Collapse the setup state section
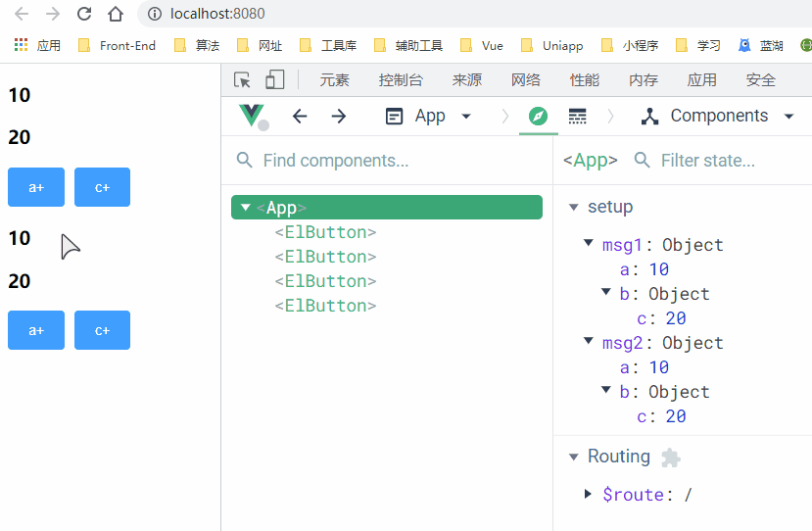812x531 pixels. point(573,208)
